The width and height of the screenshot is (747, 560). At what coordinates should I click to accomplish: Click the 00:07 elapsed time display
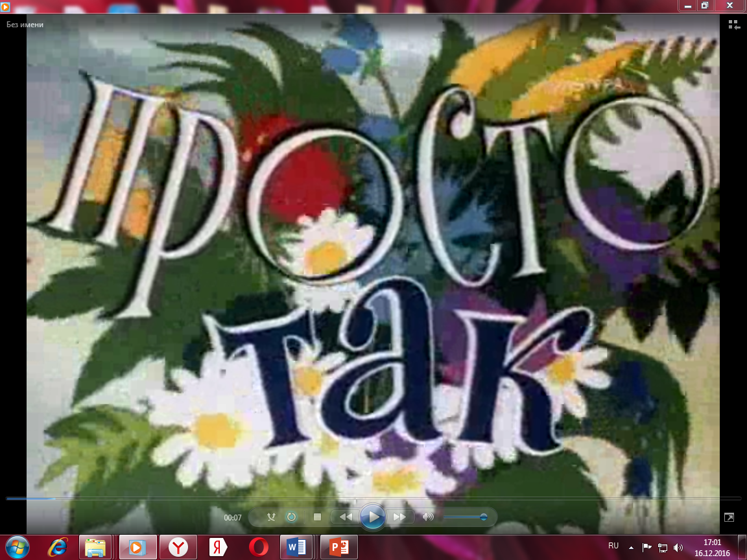pyautogui.click(x=233, y=518)
